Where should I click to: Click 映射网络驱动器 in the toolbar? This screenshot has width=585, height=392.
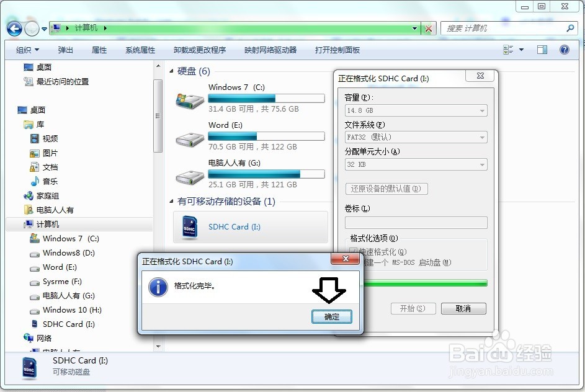270,50
